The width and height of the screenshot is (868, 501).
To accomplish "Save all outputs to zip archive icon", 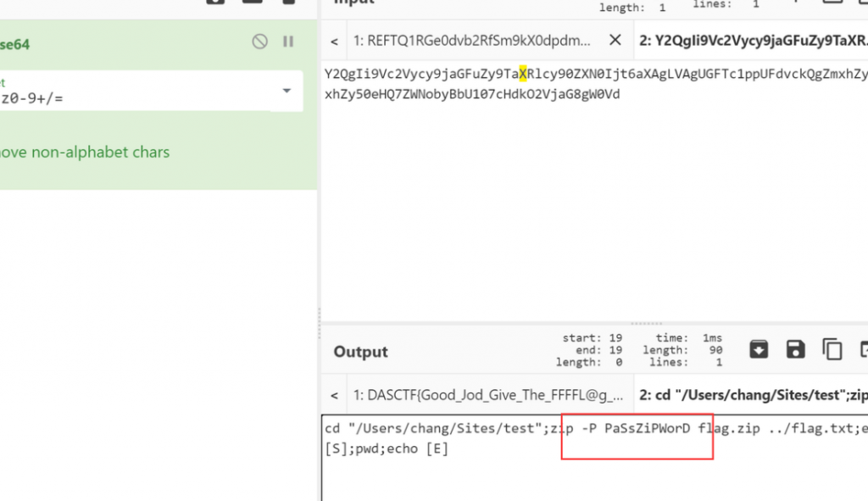I will tap(759, 349).
